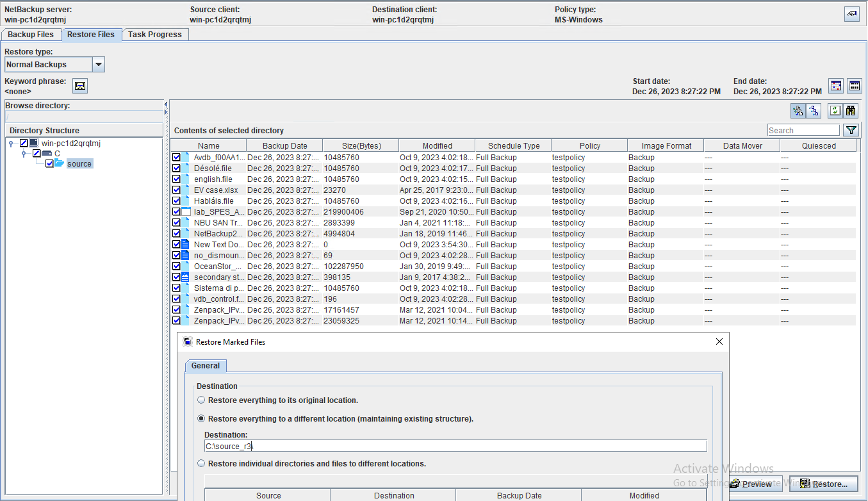
Task: Click the Image Format column header
Action: 666,145
